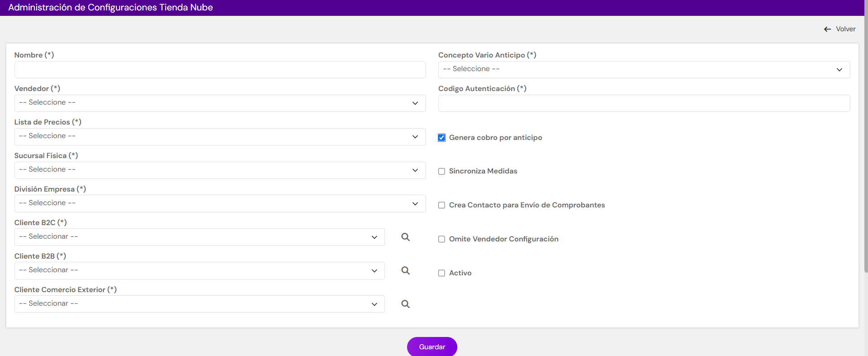The height and width of the screenshot is (356, 868).
Task: Tick Crea Contacto para Envío de Comprobantes
Action: pyautogui.click(x=441, y=205)
